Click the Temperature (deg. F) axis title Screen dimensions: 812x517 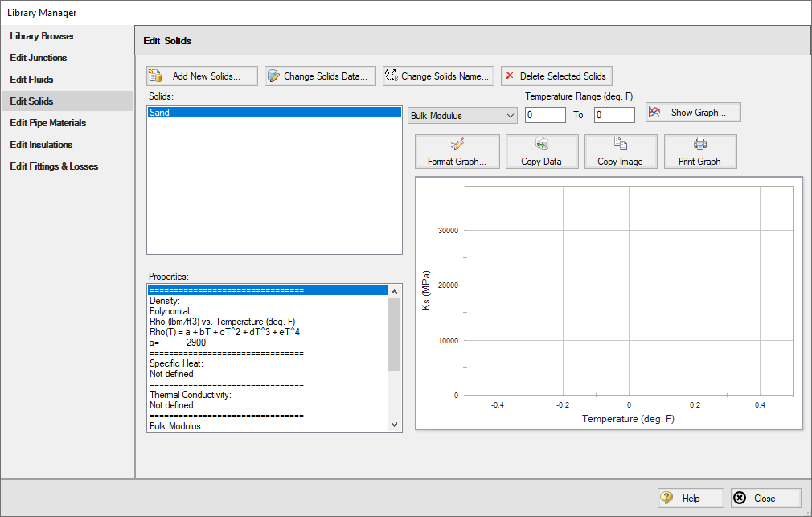pyautogui.click(x=628, y=419)
